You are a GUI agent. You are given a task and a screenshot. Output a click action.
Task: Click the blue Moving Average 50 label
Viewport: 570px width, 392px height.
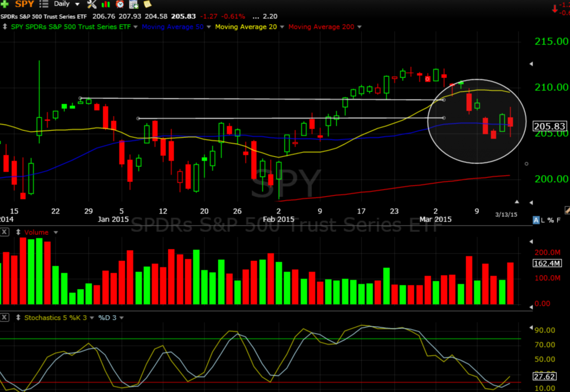(x=173, y=27)
